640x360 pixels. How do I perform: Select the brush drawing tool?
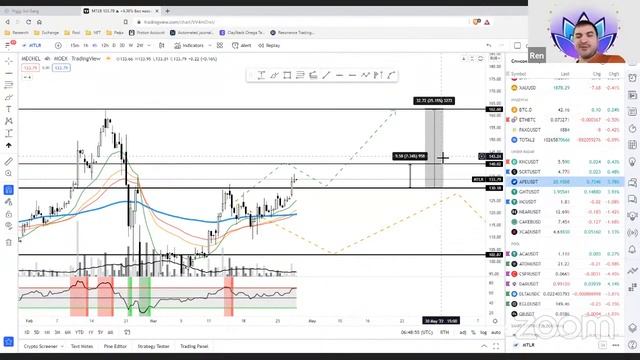(9, 97)
